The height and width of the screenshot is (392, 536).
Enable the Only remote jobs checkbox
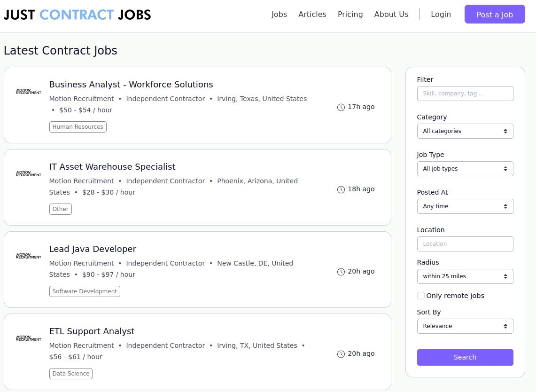pos(421,296)
